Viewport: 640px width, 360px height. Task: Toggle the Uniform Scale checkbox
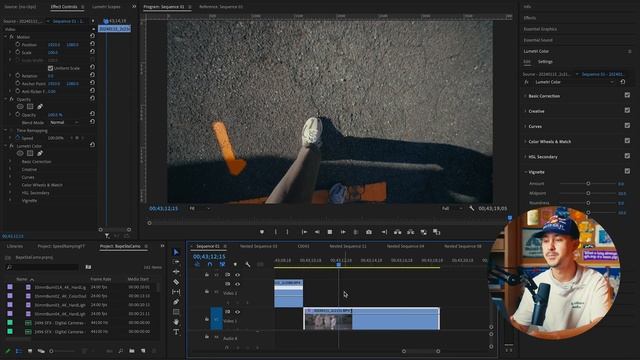[x=51, y=68]
